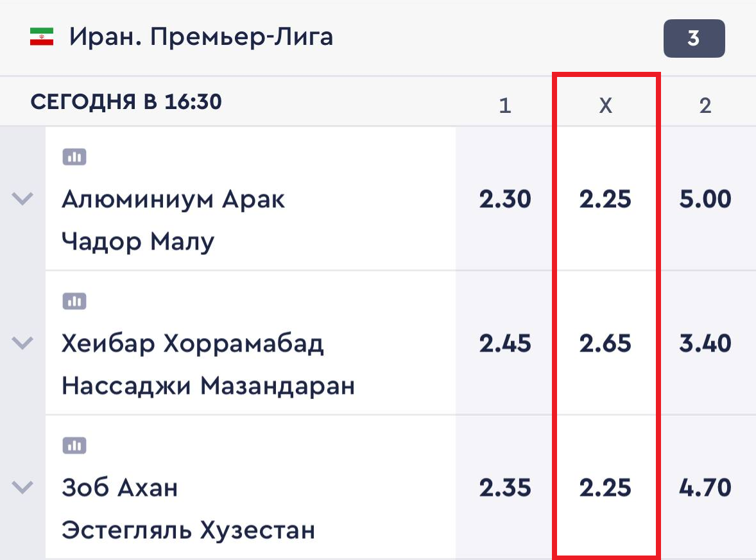Viewport: 756px width, 560px height.
Task: Open statistics icon for Хеибар Хоррамабад match
Action: pyautogui.click(x=74, y=301)
